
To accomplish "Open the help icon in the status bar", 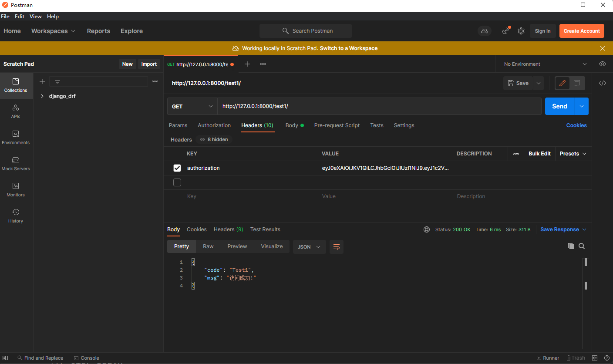I will tap(607, 358).
